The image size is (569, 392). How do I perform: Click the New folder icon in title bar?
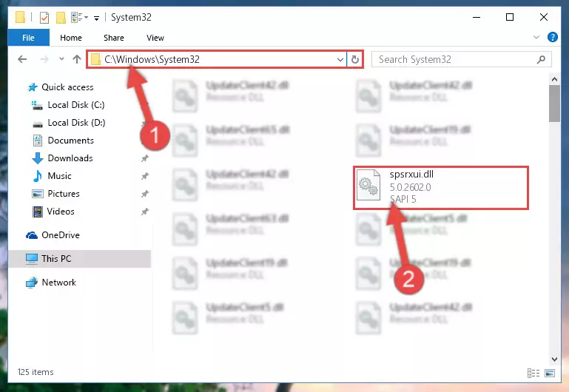[61, 18]
